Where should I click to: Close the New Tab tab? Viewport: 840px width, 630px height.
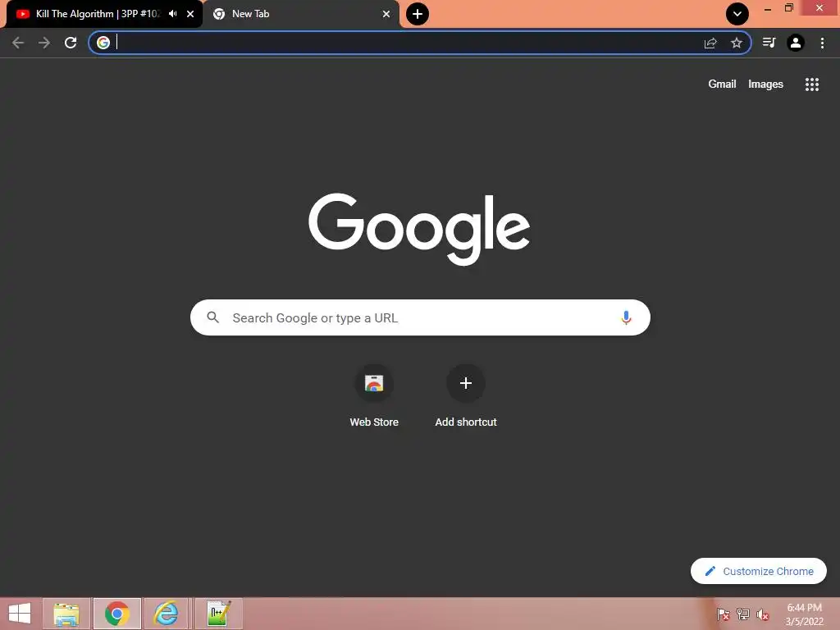386,14
